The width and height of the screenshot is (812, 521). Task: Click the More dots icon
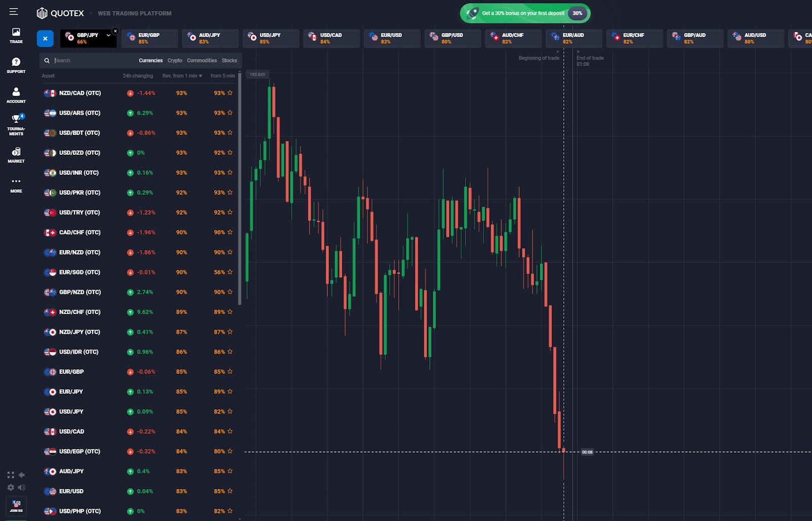[16, 185]
